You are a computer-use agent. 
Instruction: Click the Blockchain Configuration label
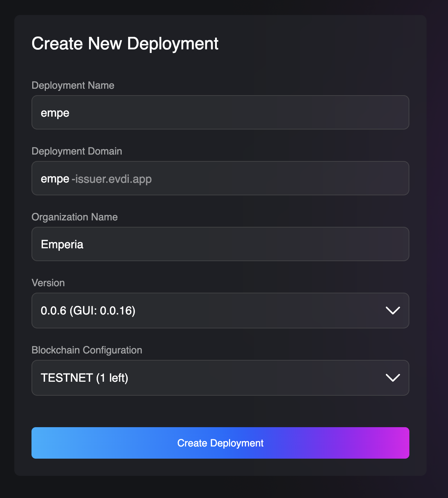point(87,350)
